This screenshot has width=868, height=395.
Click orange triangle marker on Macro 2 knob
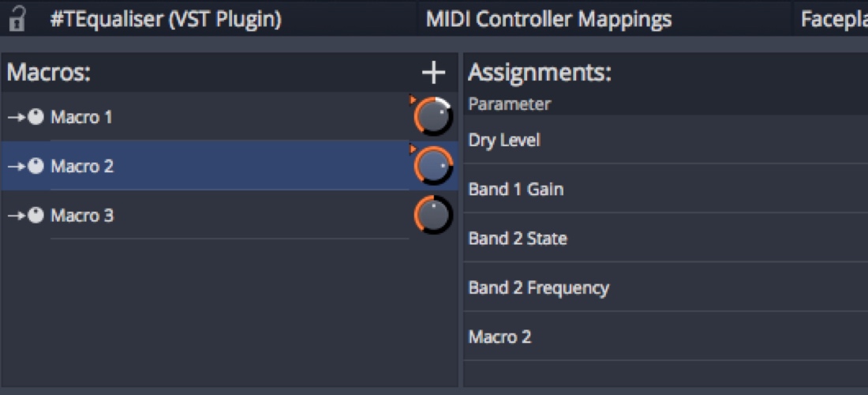(412, 149)
